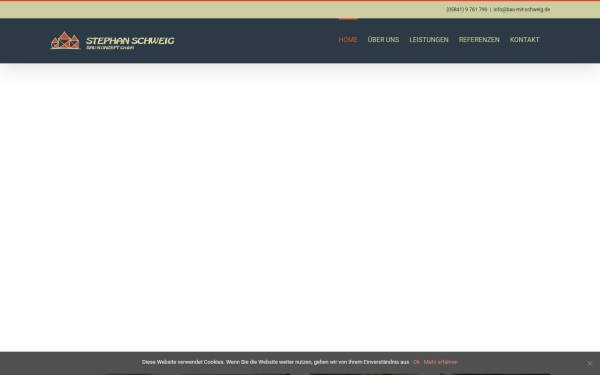
Task: Open the KONTAKT page
Action: coord(524,40)
